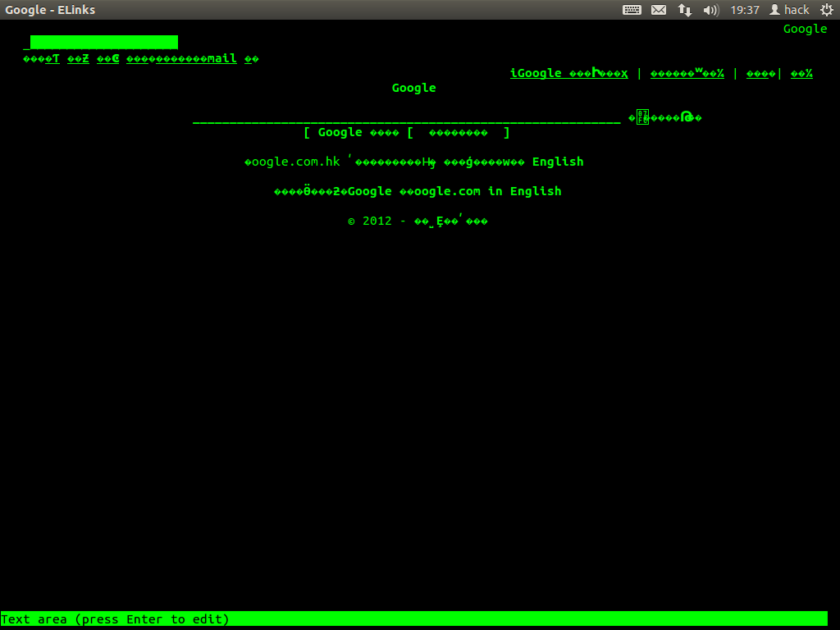Click the oogle.com.hk text
This screenshot has height=630, width=840.
(x=292, y=162)
